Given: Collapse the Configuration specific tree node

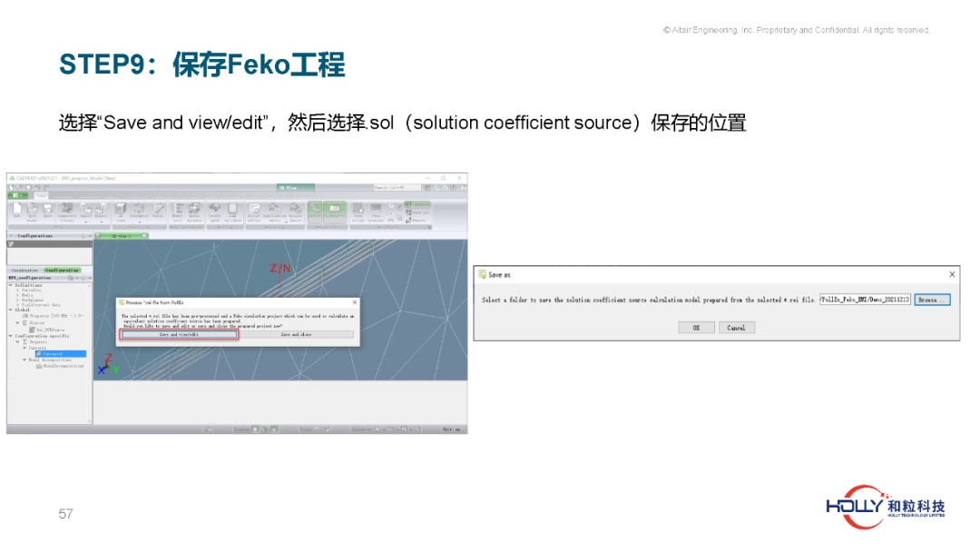Looking at the screenshot, I should [11, 336].
